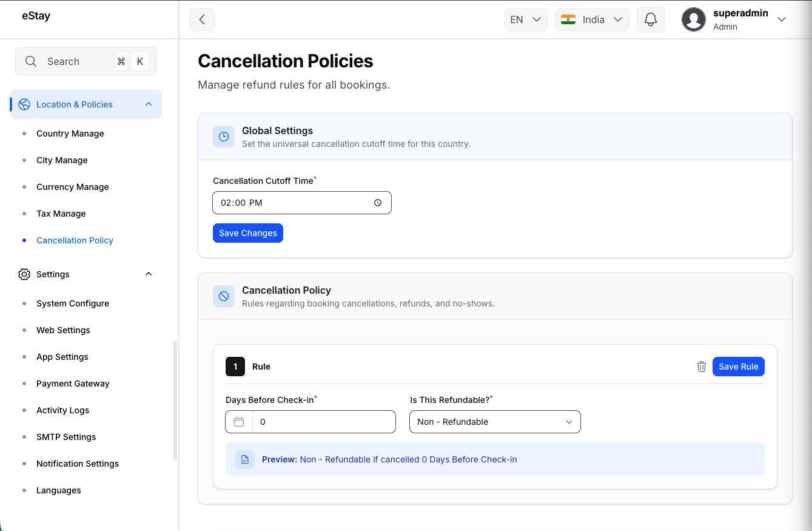Click the back arrow button in header
Image resolution: width=812 pixels, height=531 pixels.
tap(202, 19)
